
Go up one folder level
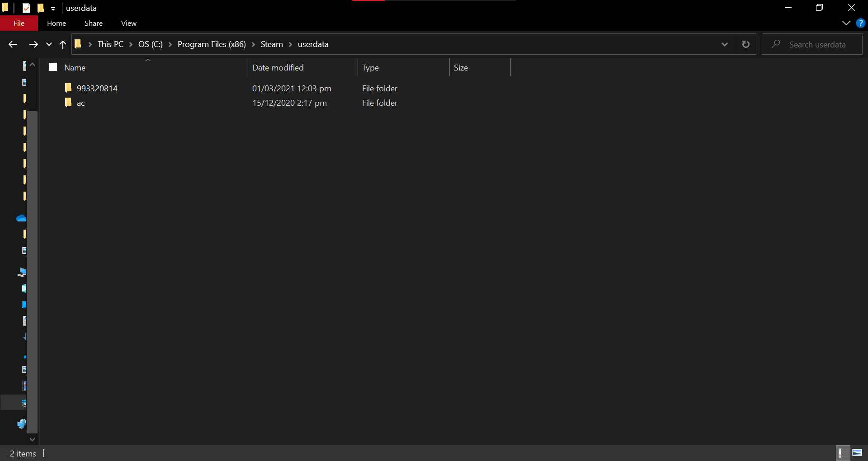pyautogui.click(x=63, y=44)
